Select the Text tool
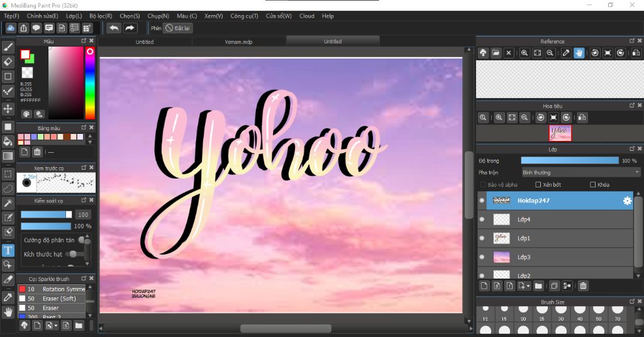644x337 pixels. point(8,250)
